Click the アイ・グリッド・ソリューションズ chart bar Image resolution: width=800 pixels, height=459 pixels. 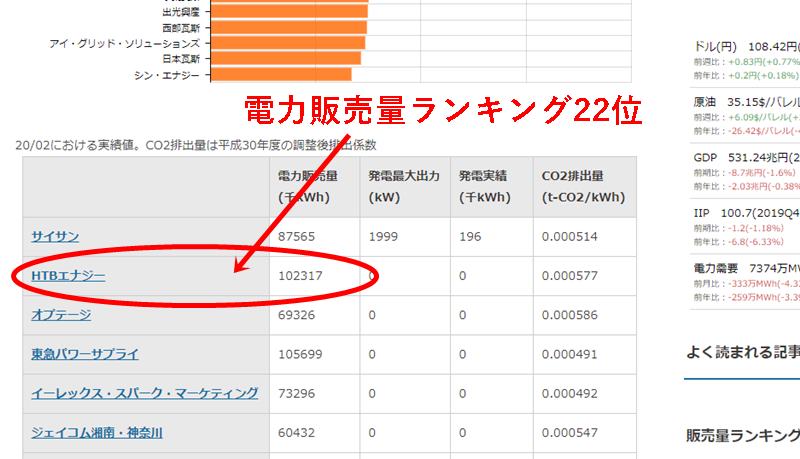coord(288,43)
